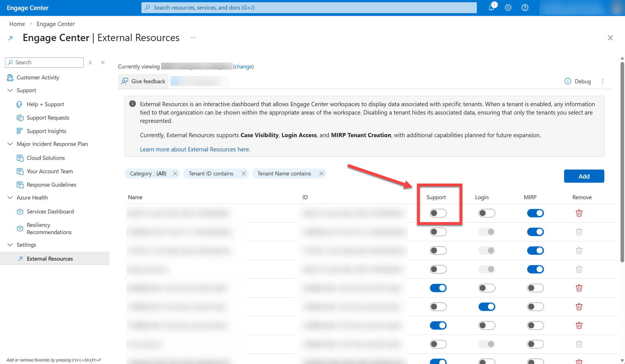Open Resiliency Recommendations page
The width and height of the screenshot is (625, 364).
click(x=49, y=229)
